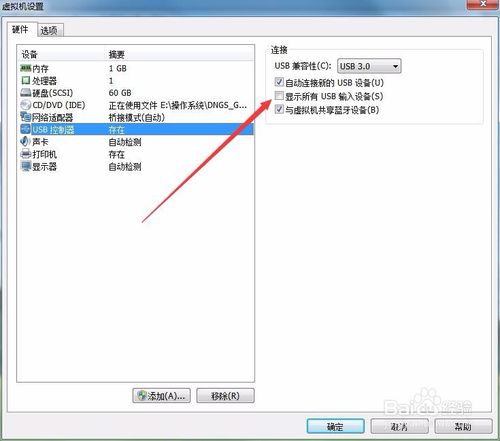Click the display (显示器) monitor icon
The width and height of the screenshot is (500, 441).
pos(26,166)
